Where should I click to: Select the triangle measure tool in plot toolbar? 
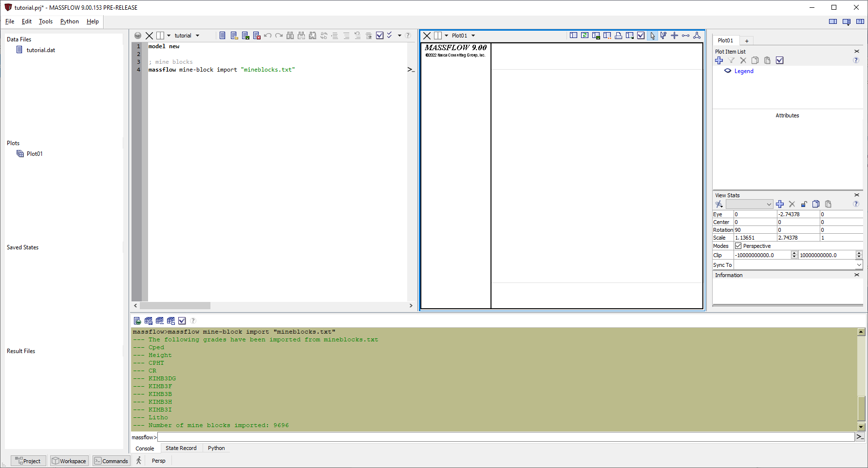click(697, 36)
